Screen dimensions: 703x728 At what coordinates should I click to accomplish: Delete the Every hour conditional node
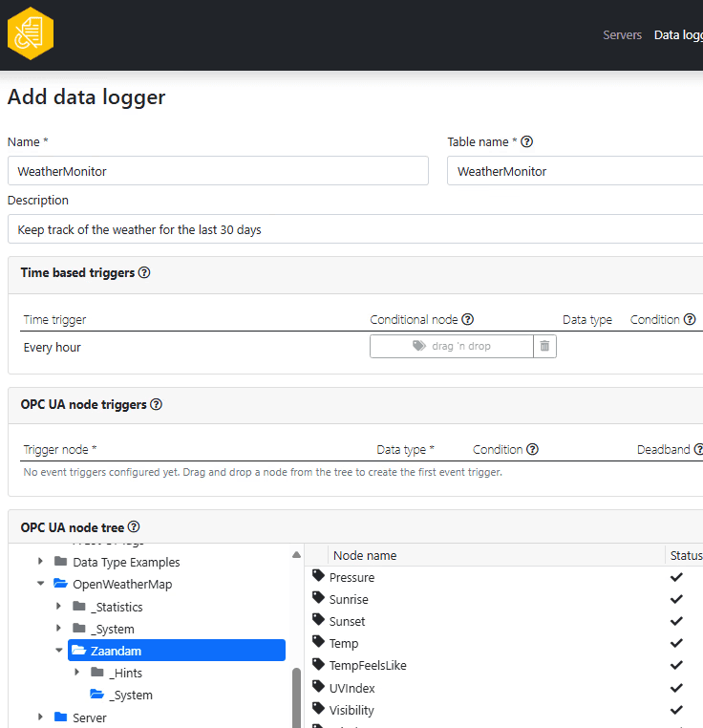pyautogui.click(x=544, y=347)
